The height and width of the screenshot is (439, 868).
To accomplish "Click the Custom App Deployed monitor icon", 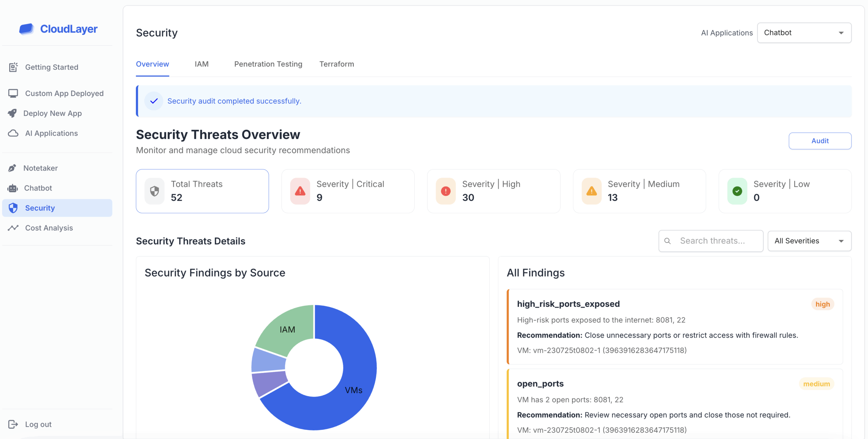I will click(x=13, y=93).
